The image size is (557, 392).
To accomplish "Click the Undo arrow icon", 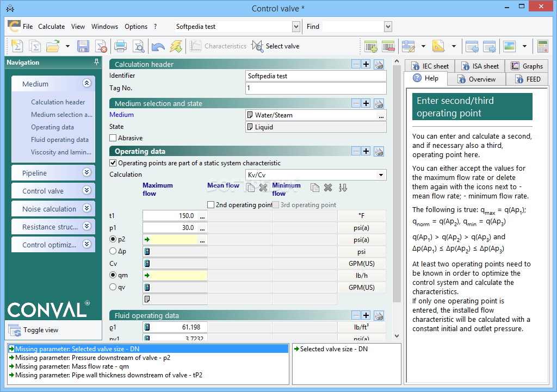I will (x=158, y=46).
